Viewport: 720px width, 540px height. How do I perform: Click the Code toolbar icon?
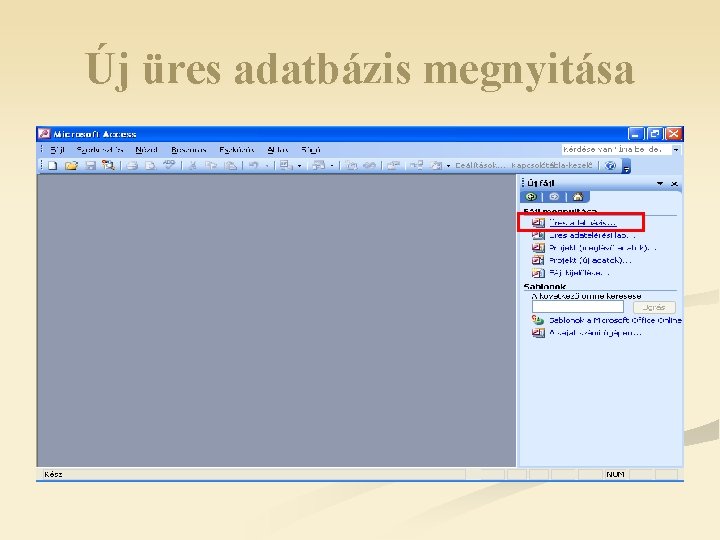(x=352, y=166)
